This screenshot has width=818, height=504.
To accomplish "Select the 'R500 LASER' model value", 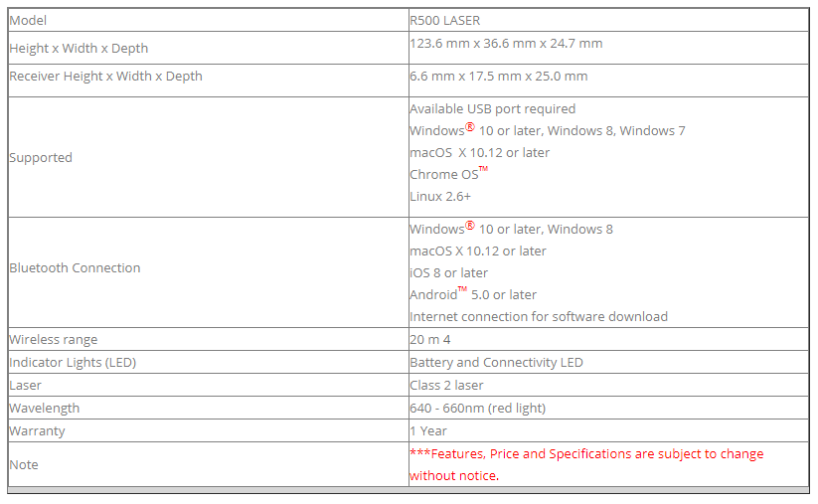I will coord(445,20).
